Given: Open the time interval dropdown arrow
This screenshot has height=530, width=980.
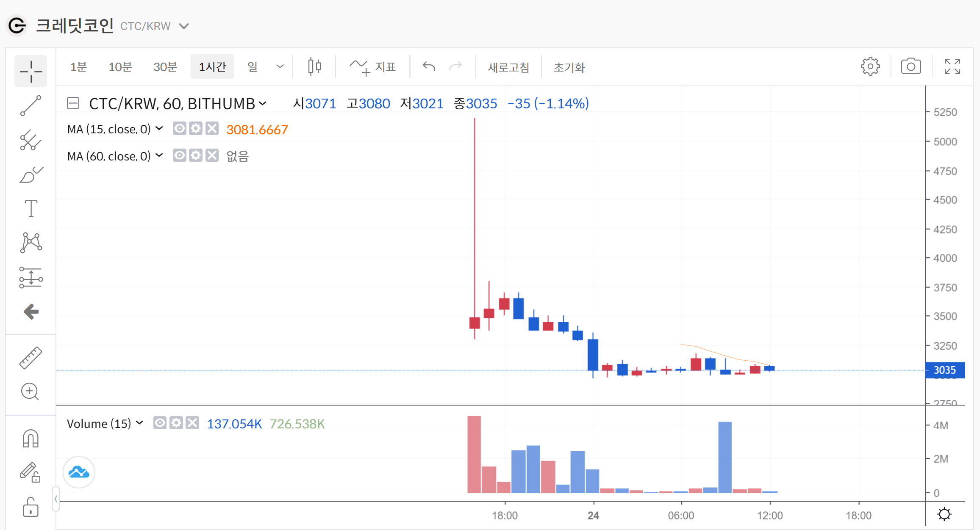Looking at the screenshot, I should (x=280, y=66).
